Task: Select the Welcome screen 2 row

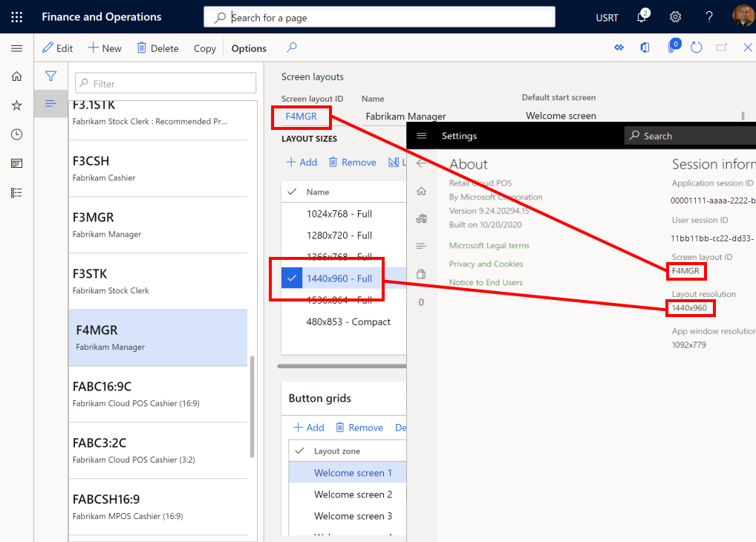Action: (348, 494)
